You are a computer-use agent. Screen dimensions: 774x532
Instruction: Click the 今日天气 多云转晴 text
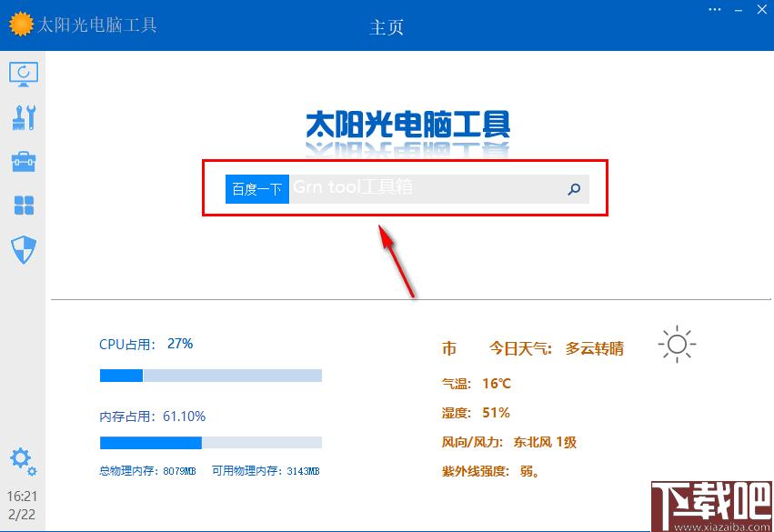click(x=557, y=348)
